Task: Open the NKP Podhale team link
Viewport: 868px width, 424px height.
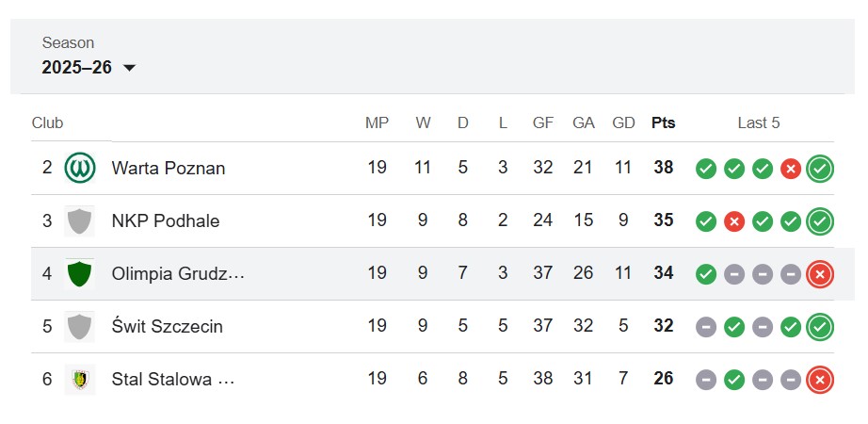Action: click(x=166, y=221)
